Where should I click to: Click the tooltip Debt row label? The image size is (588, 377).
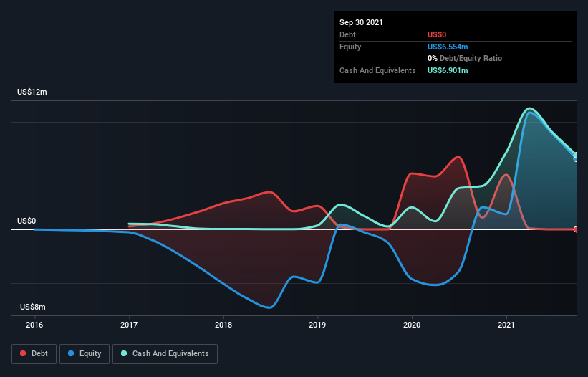click(x=347, y=34)
